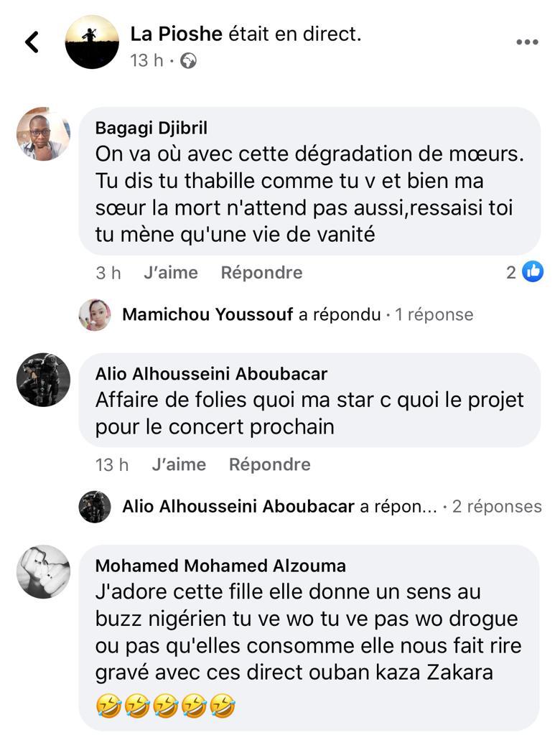Tap Mohamed Mohamed Alzouma's avatar

pos(43,571)
